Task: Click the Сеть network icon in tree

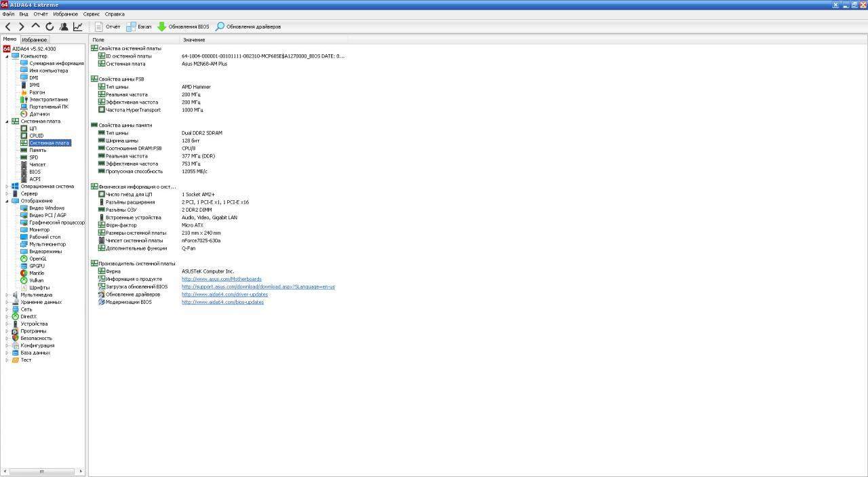Action: [x=15, y=309]
